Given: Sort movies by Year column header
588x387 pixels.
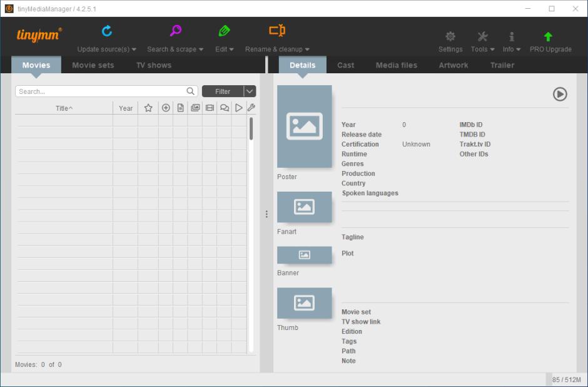Looking at the screenshot, I should [x=126, y=108].
